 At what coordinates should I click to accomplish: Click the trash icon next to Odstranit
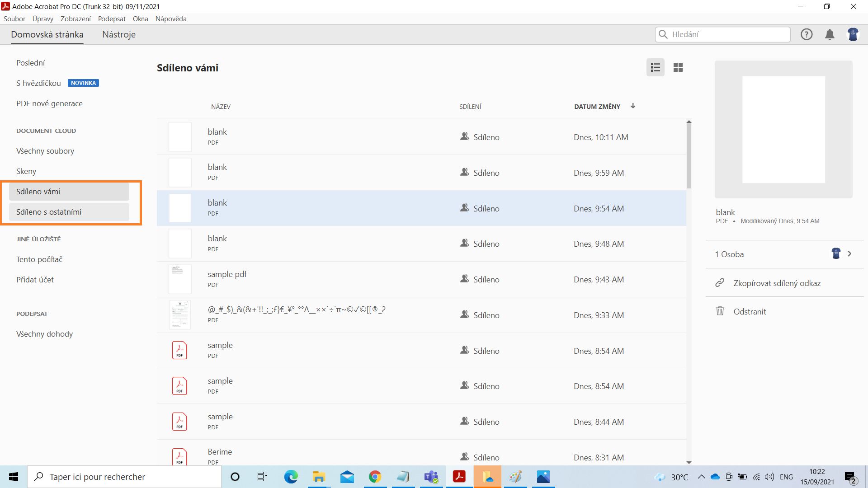[720, 311]
